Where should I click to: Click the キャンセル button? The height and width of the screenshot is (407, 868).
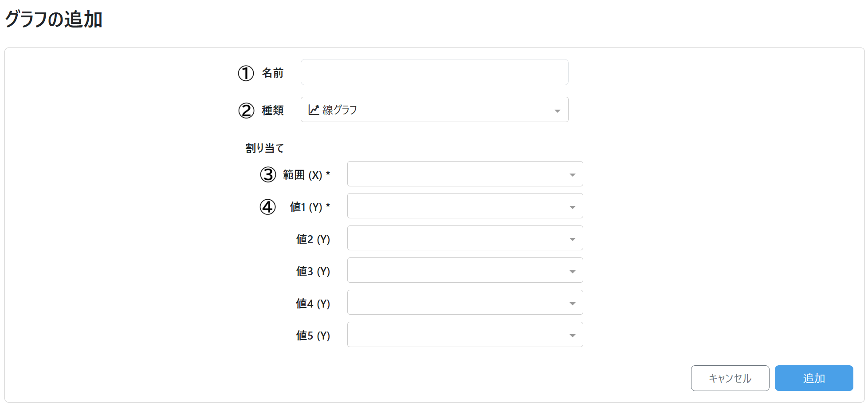point(730,378)
